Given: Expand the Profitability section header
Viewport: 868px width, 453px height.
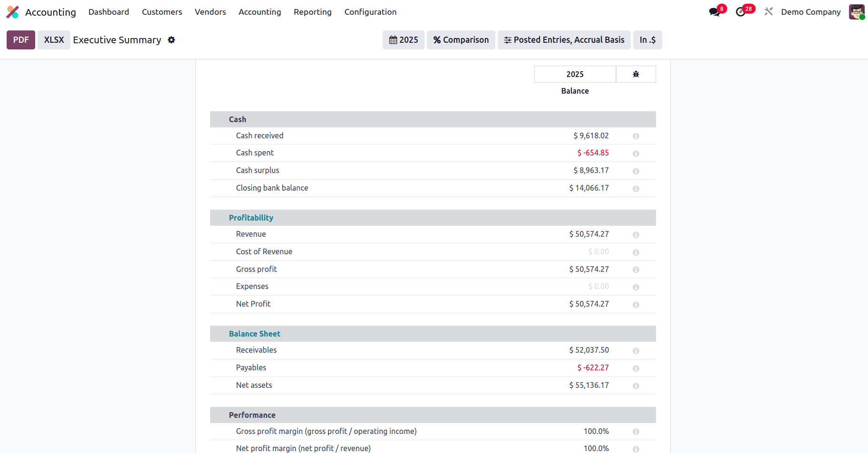Looking at the screenshot, I should pos(251,217).
